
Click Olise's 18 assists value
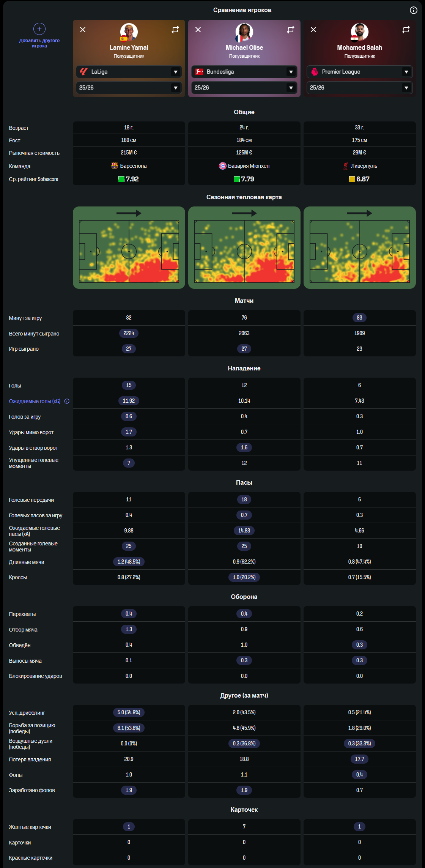coord(244,499)
